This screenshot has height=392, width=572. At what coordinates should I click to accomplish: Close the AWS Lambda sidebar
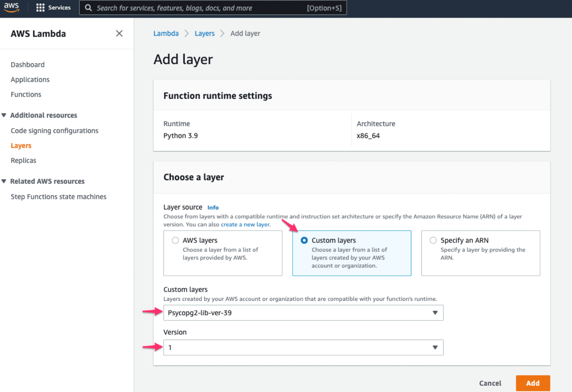click(119, 34)
